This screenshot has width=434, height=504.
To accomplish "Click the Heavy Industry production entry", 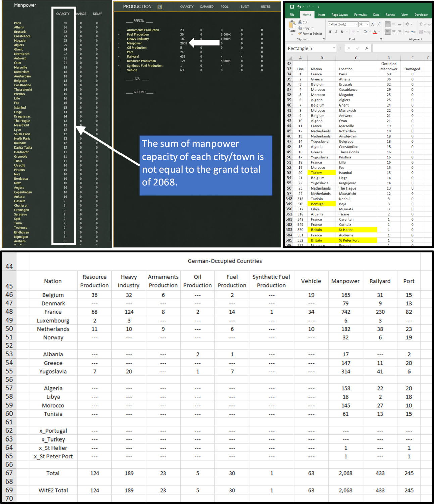I will click(x=138, y=39).
